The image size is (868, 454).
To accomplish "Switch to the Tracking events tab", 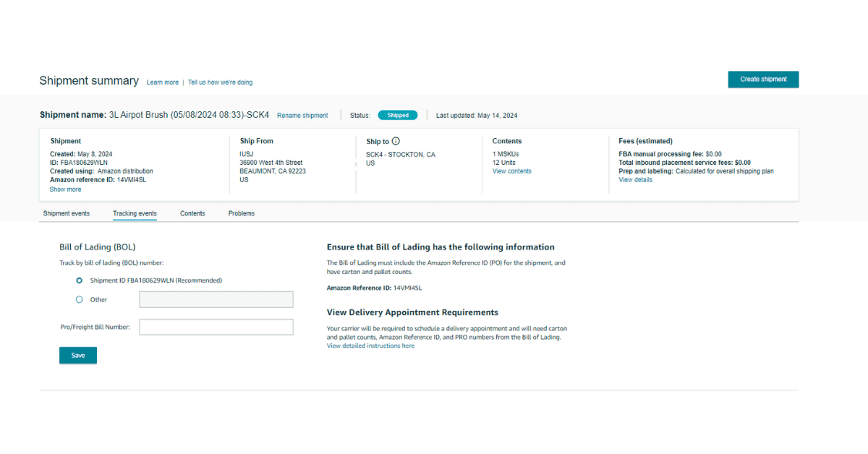I will (x=135, y=214).
